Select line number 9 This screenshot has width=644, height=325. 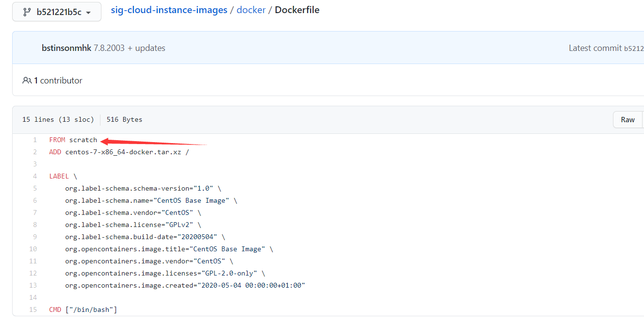pyautogui.click(x=34, y=237)
